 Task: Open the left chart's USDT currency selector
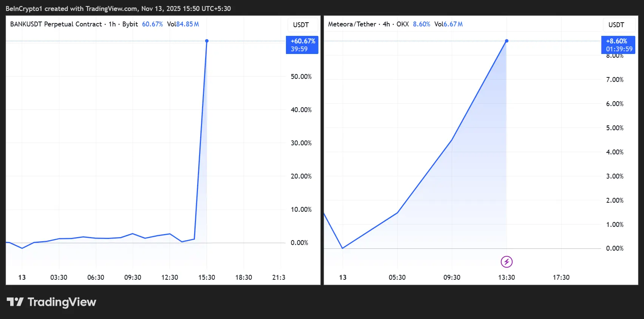pos(301,25)
